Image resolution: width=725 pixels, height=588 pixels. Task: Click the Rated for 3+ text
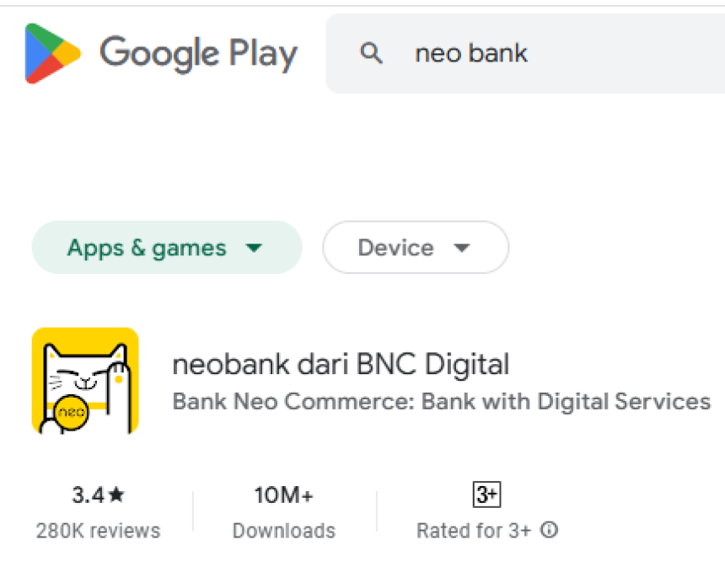pos(474,531)
